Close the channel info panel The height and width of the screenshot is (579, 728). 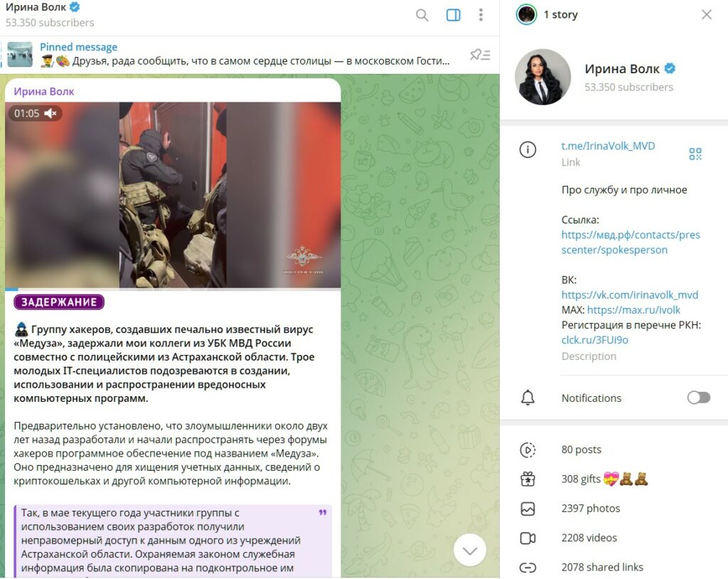pyautogui.click(x=707, y=15)
